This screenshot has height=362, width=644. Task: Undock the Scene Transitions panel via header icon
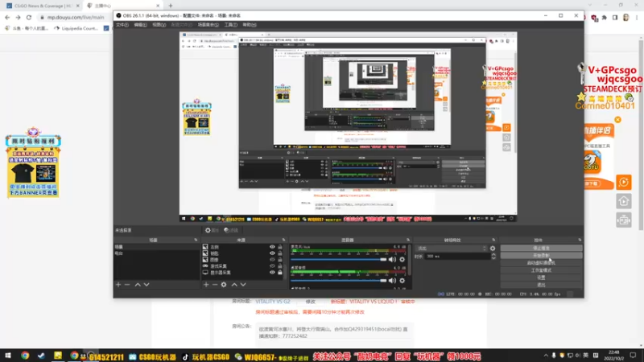(x=493, y=240)
